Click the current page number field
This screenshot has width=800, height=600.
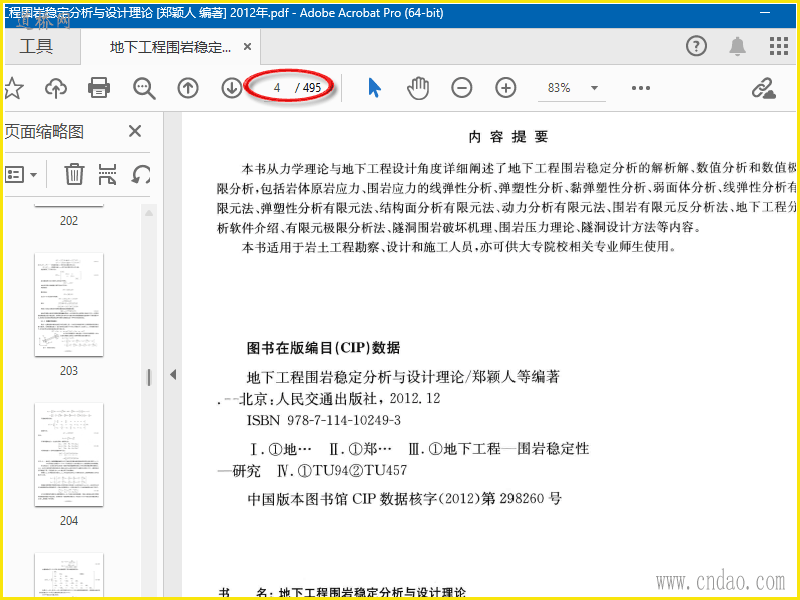[x=277, y=88]
